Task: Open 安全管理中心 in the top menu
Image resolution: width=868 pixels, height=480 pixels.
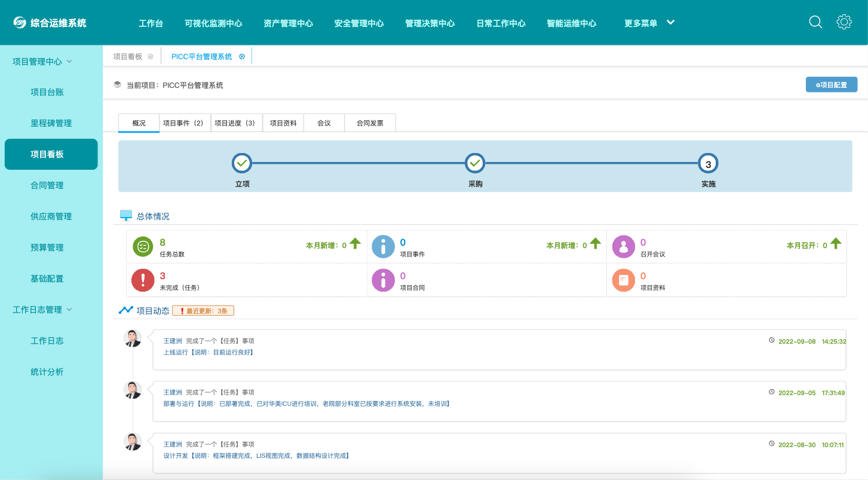Action: (359, 23)
